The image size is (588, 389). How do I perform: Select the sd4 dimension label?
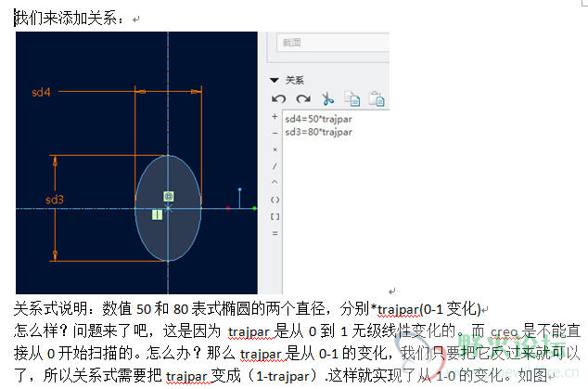[41, 92]
